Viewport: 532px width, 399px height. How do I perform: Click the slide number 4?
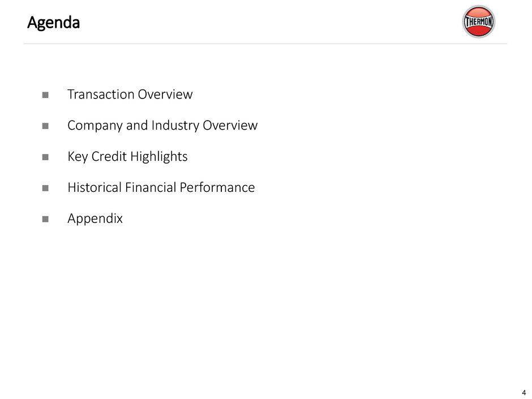point(524,393)
